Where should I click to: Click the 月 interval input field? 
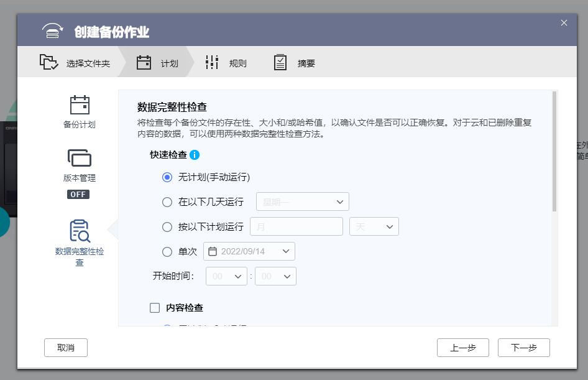296,226
